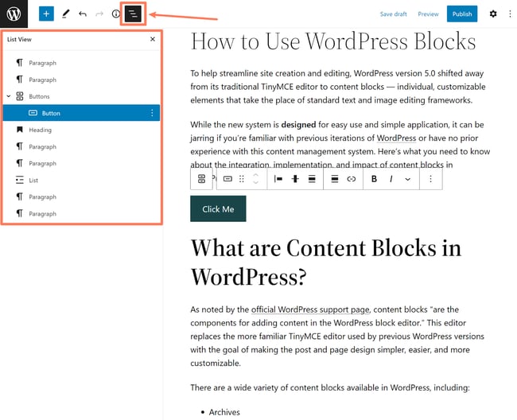Open options for Button list item

click(x=152, y=113)
